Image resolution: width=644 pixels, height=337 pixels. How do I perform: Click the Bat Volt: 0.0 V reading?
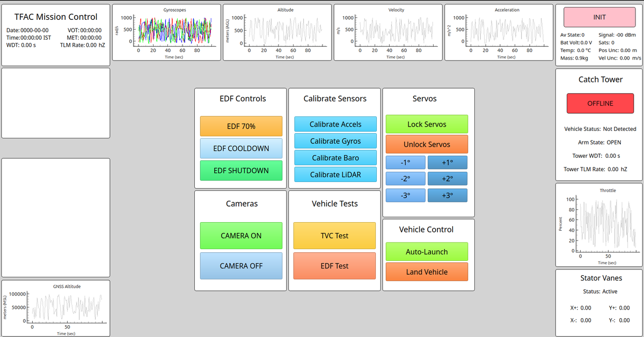(576, 42)
